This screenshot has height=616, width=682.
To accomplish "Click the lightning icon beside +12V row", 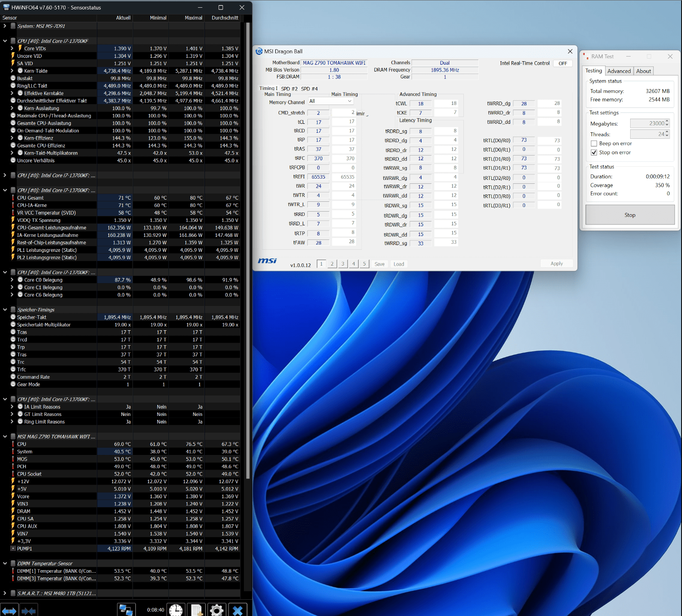I will pyautogui.click(x=13, y=481).
